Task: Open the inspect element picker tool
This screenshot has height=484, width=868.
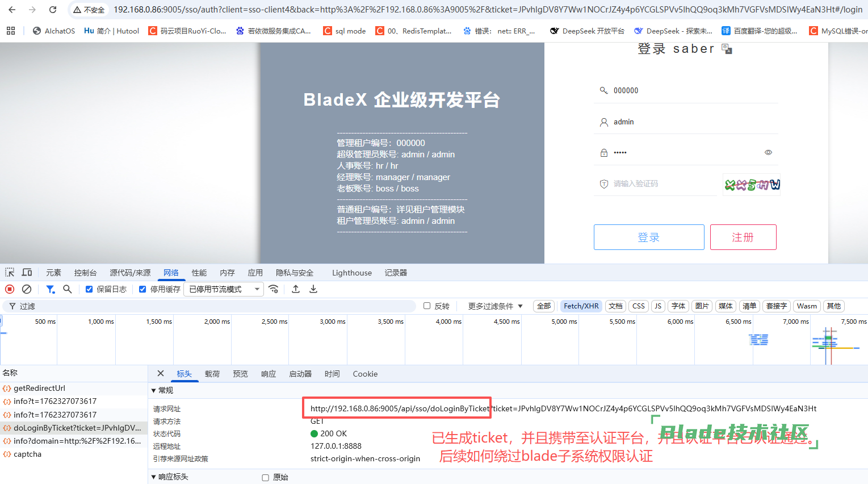Action: (x=10, y=273)
